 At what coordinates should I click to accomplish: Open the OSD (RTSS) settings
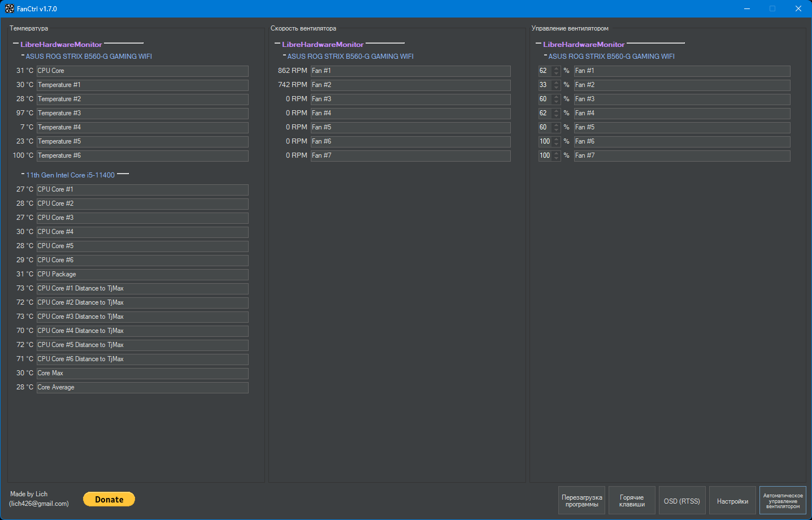pos(681,500)
